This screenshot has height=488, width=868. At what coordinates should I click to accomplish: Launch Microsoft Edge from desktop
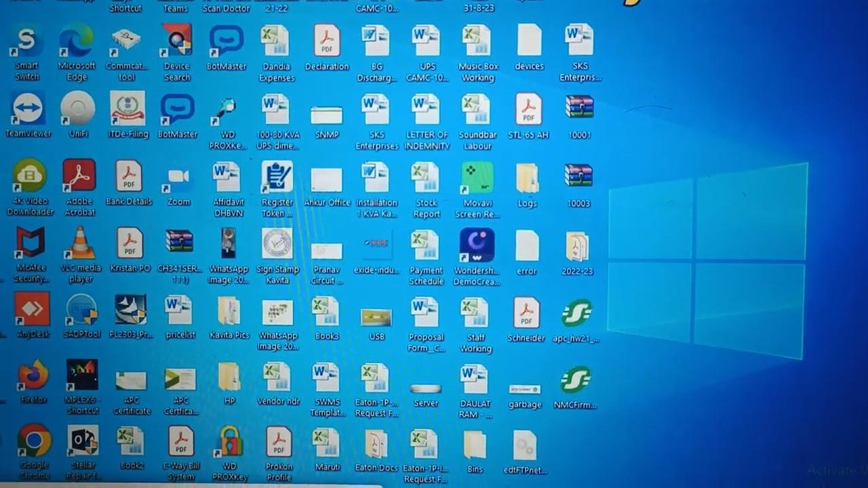tap(76, 41)
